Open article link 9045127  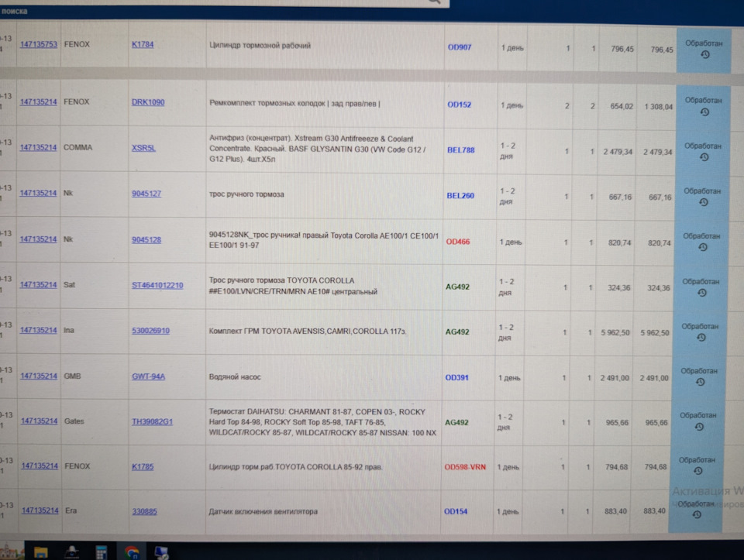pyautogui.click(x=146, y=194)
